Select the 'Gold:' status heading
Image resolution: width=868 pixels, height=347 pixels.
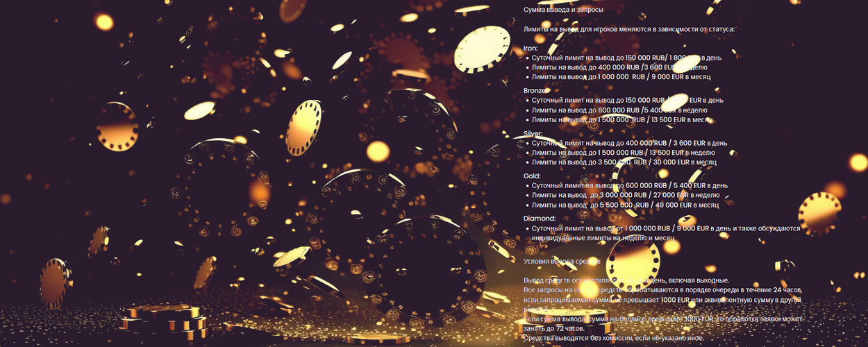(x=532, y=176)
